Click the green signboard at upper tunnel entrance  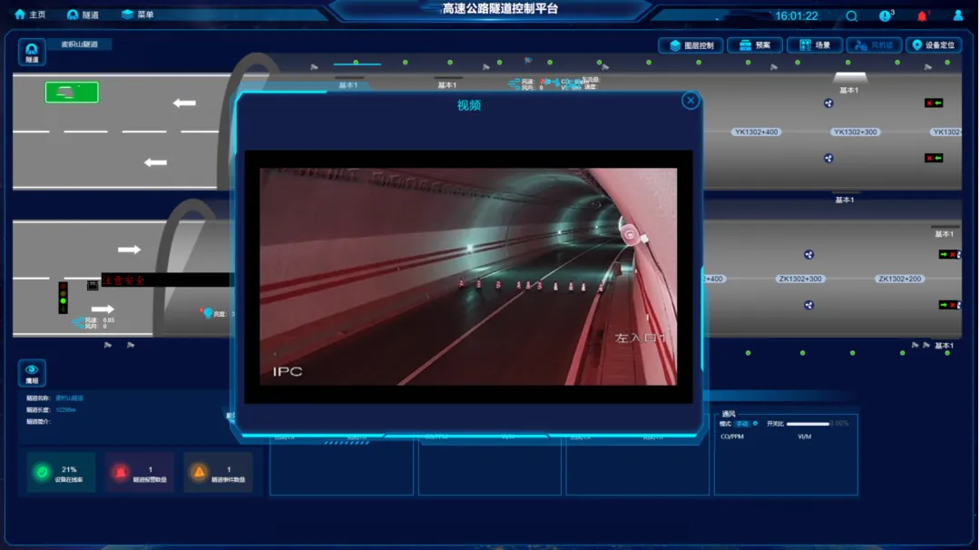pyautogui.click(x=72, y=92)
